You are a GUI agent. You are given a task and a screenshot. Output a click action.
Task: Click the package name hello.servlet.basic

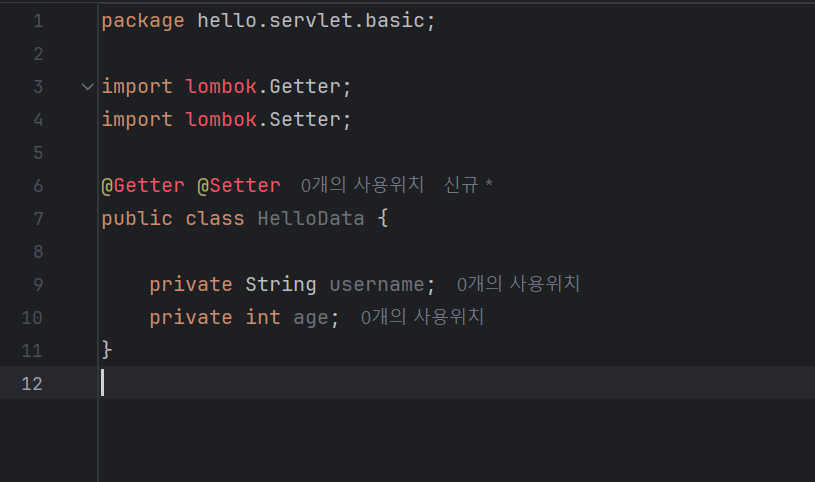tap(311, 21)
